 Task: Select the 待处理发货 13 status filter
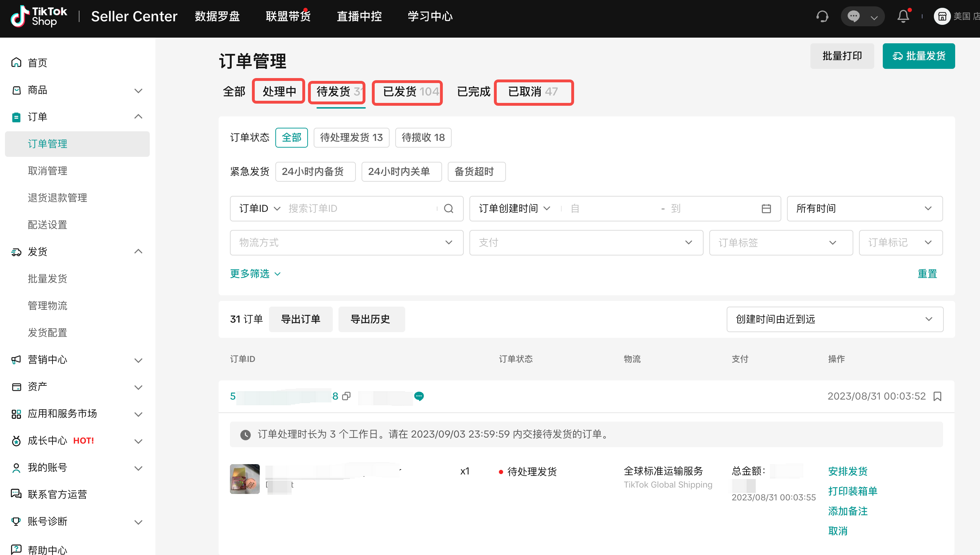coord(351,138)
